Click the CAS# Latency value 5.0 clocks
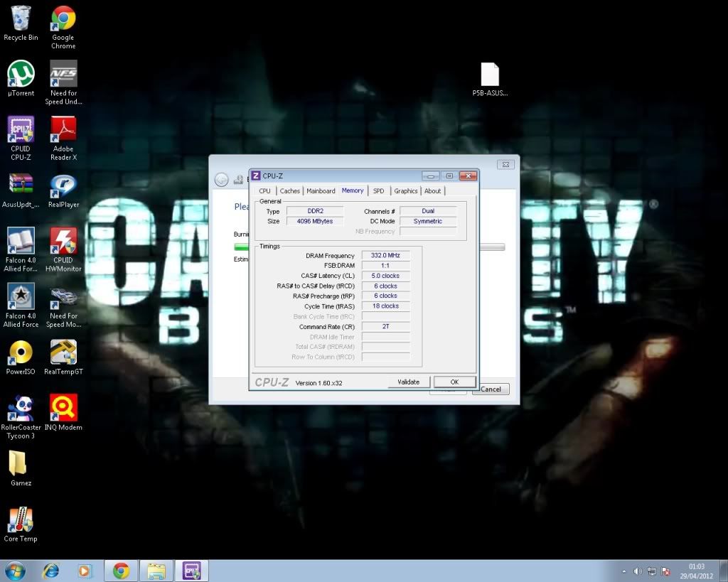The image size is (728, 582). tap(386, 276)
